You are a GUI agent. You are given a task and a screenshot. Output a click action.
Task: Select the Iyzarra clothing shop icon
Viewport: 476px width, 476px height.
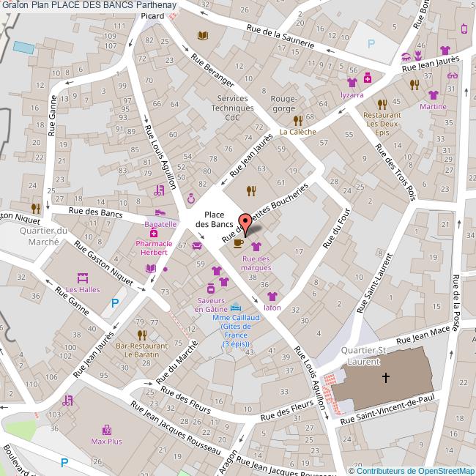pyautogui.click(x=352, y=83)
